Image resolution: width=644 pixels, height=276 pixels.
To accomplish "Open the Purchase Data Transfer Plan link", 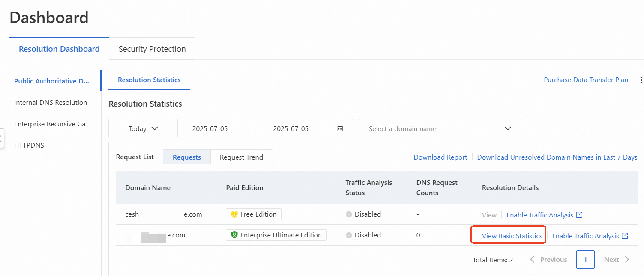I will click(586, 80).
